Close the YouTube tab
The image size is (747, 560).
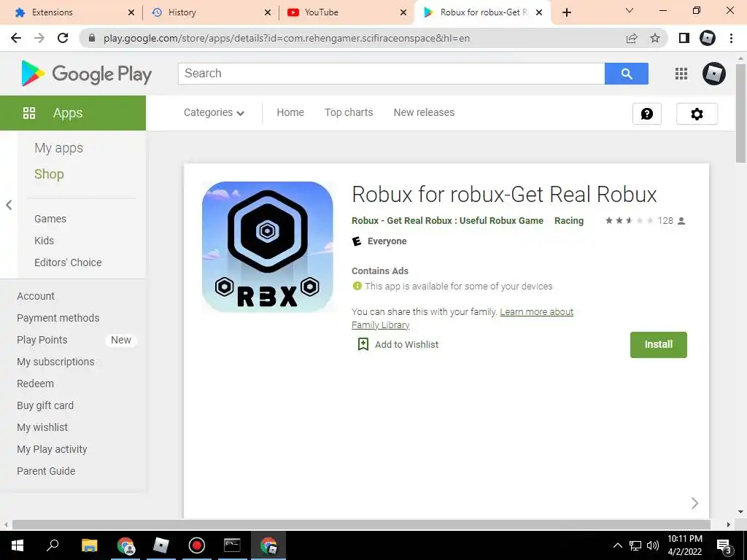(403, 12)
